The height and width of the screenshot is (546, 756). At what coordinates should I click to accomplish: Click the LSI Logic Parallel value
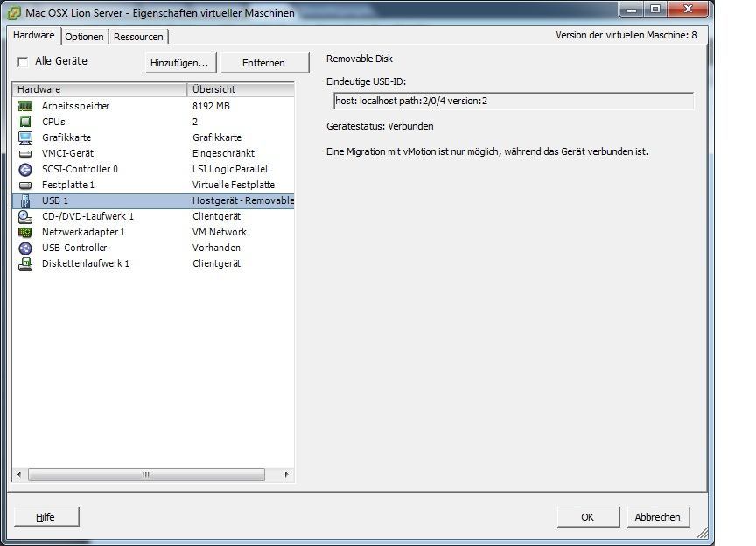tap(230, 169)
